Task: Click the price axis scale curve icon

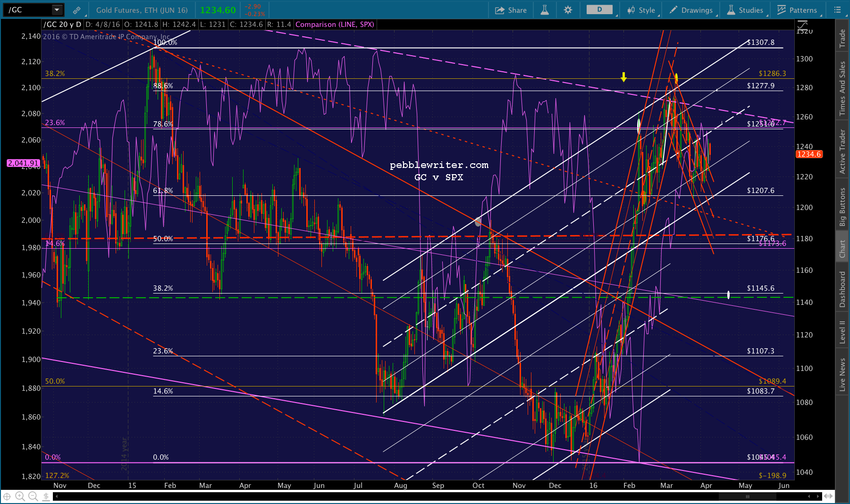Action: 802,25
